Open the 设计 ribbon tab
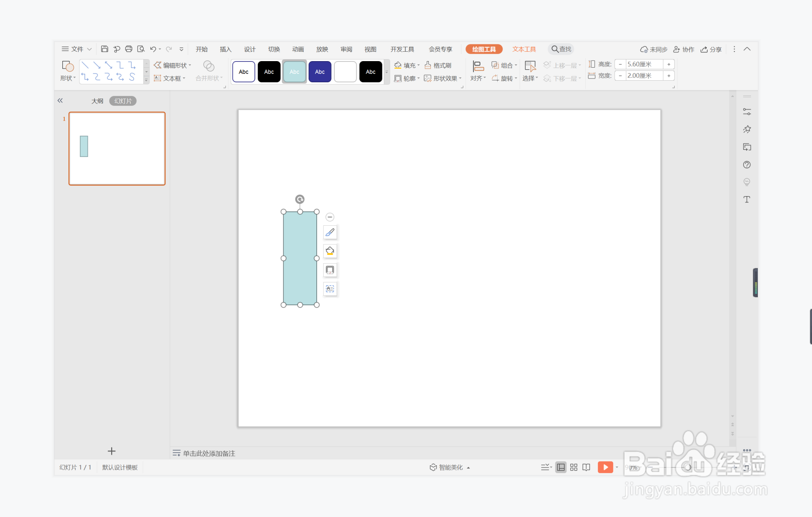812x517 pixels. click(x=250, y=49)
